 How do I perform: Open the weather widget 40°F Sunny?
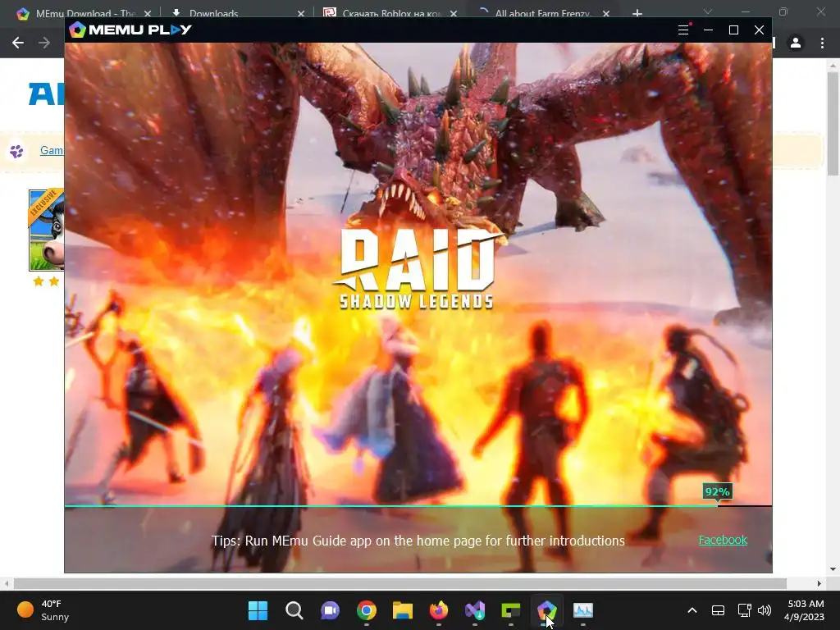[x=44, y=610]
